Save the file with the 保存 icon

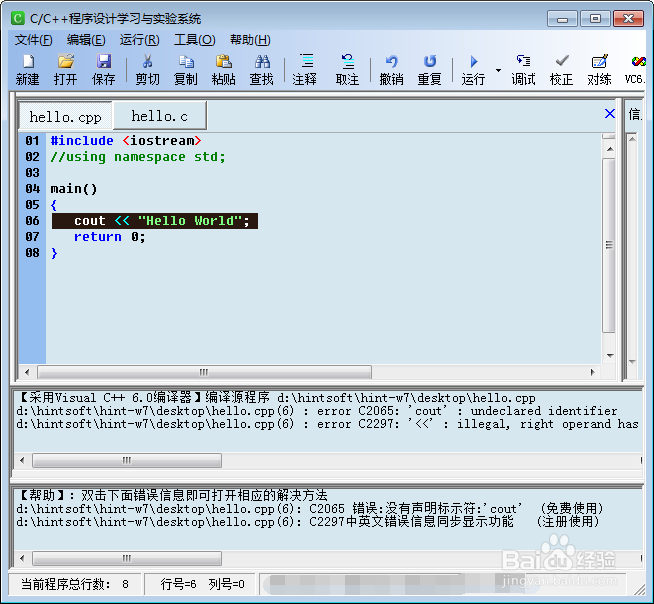tap(103, 70)
